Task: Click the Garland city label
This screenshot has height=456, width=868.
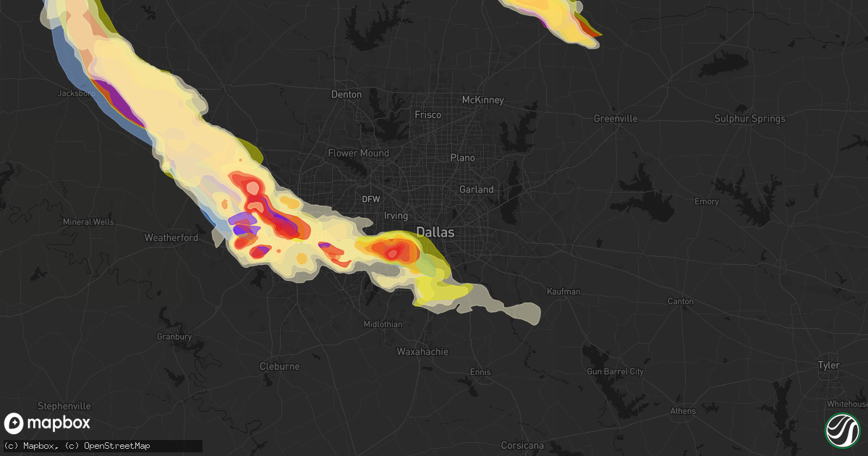Action: coord(477,190)
